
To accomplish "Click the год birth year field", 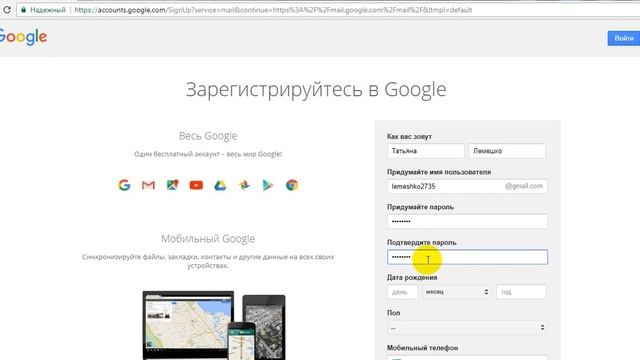I will pyautogui.click(x=521, y=292).
